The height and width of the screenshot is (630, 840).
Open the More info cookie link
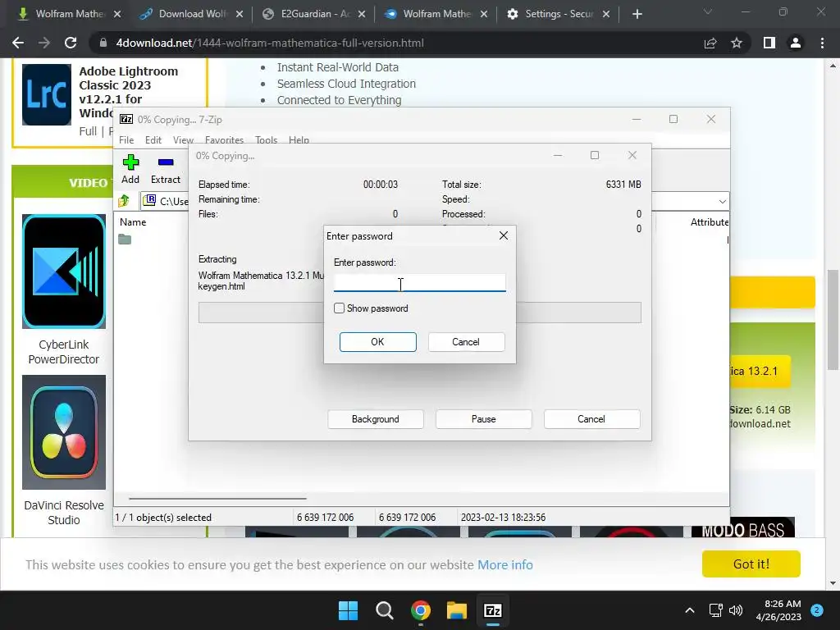505,564
